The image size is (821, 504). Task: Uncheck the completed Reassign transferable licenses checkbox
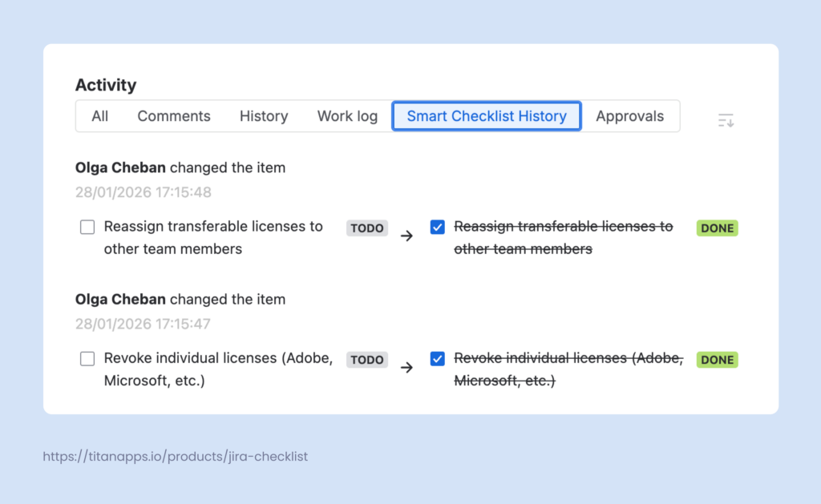tap(438, 227)
